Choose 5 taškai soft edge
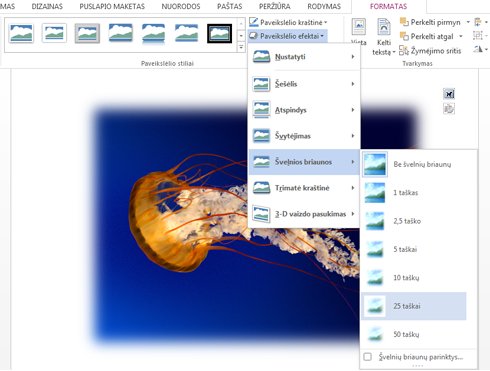490x371 pixels. click(414, 249)
